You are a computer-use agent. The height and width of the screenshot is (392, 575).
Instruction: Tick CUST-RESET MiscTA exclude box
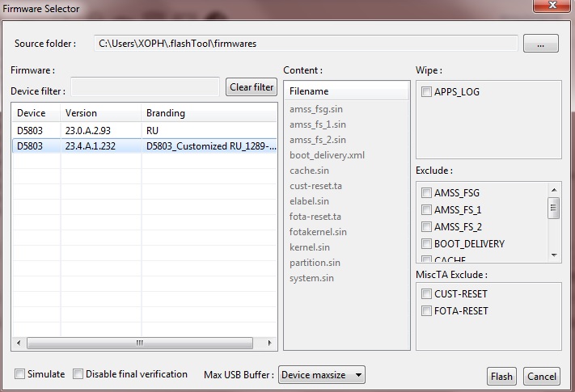tap(426, 294)
